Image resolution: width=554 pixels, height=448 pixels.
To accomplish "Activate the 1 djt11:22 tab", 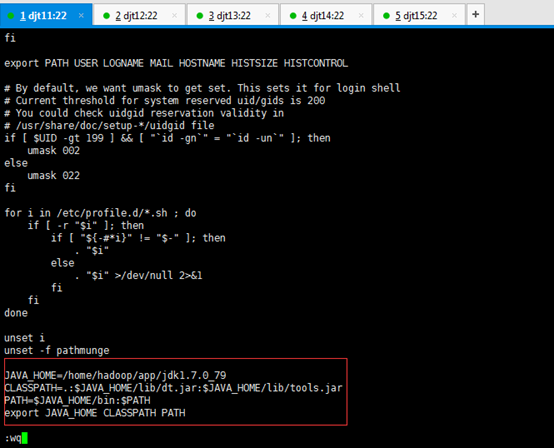I will point(46,15).
